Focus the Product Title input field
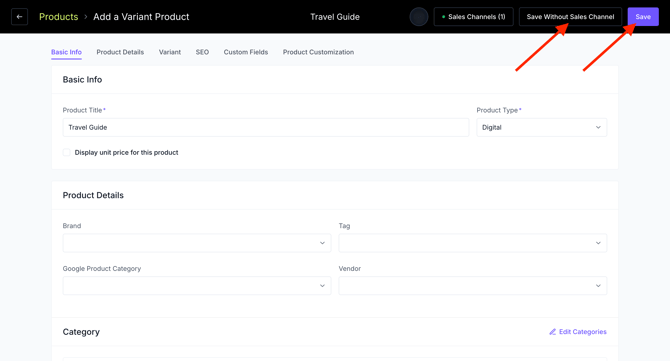The height and width of the screenshot is (361, 670). coord(266,127)
